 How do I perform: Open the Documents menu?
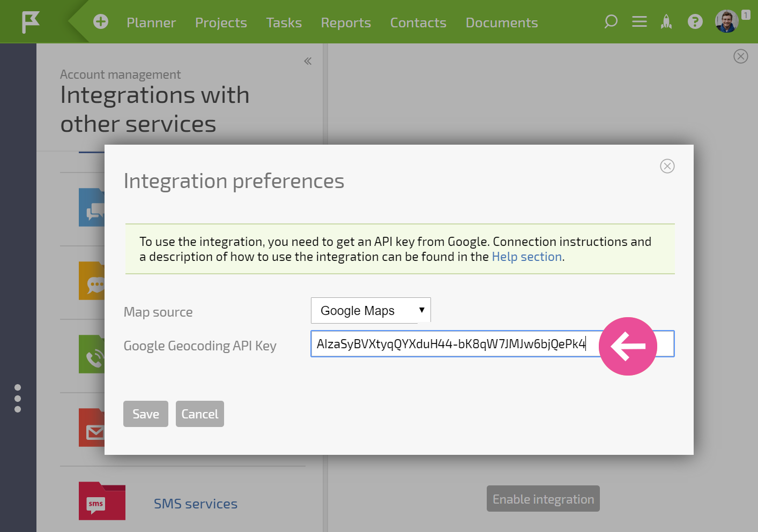coord(502,23)
